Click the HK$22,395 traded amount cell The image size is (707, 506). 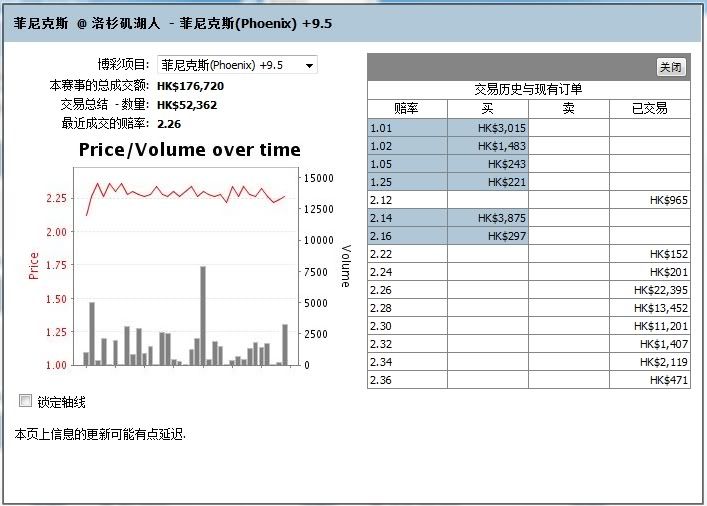pyautogui.click(x=649, y=290)
